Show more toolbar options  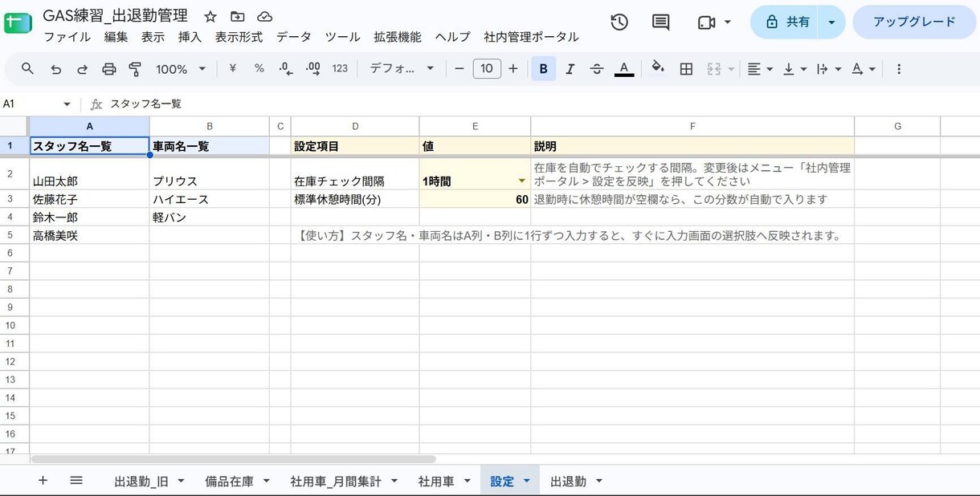coord(899,69)
